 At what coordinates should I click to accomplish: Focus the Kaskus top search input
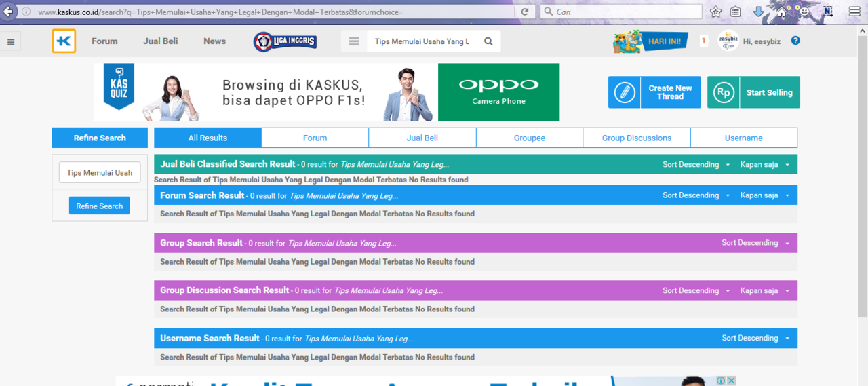point(422,41)
